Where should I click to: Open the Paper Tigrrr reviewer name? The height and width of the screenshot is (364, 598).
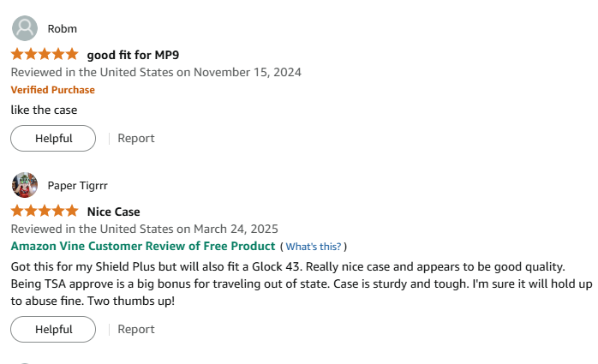[77, 186]
